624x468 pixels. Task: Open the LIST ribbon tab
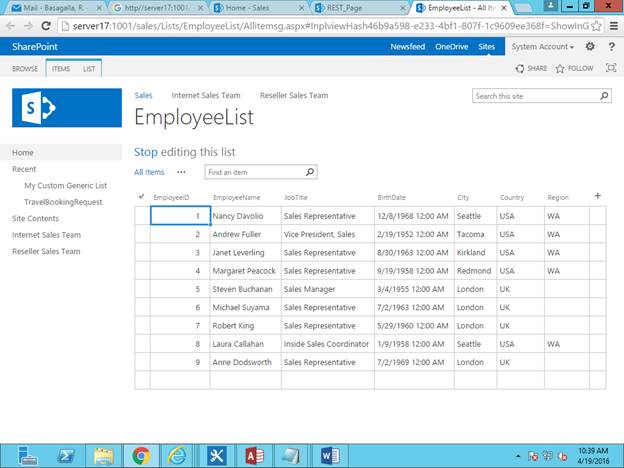89,69
